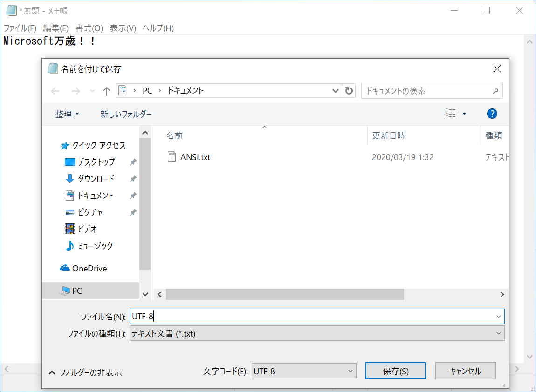536x392 pixels.
Task: Open 表示(V) menu in Notepad
Action: pos(123,28)
